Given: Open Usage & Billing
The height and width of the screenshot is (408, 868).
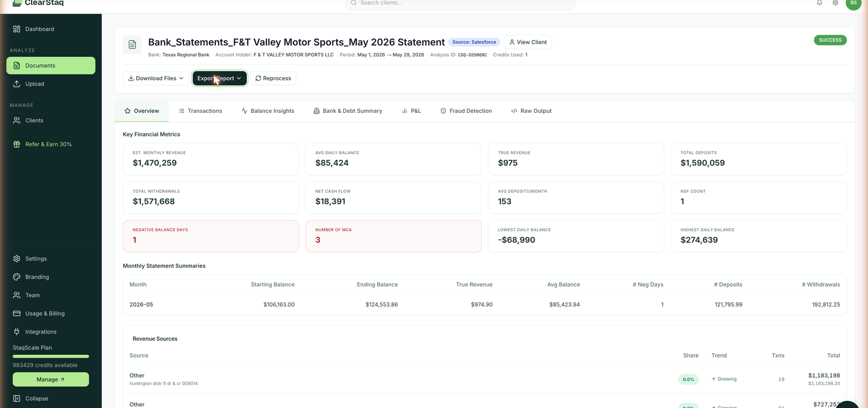Looking at the screenshot, I should coord(50,314).
